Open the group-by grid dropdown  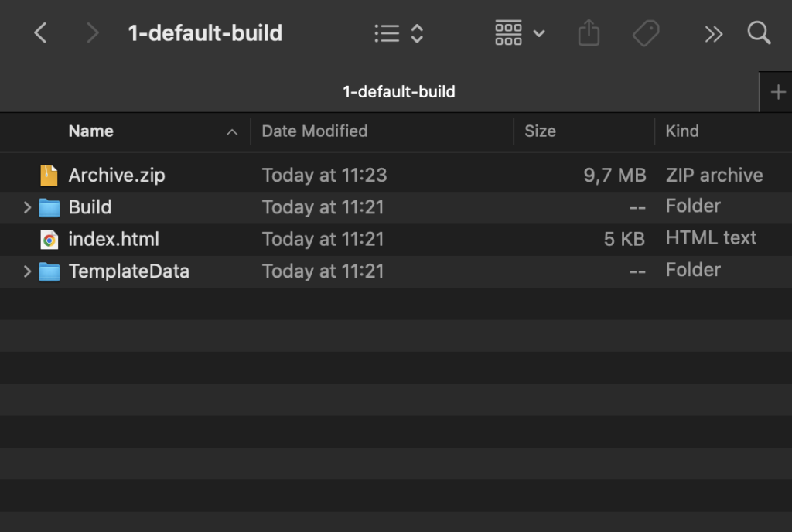point(520,33)
